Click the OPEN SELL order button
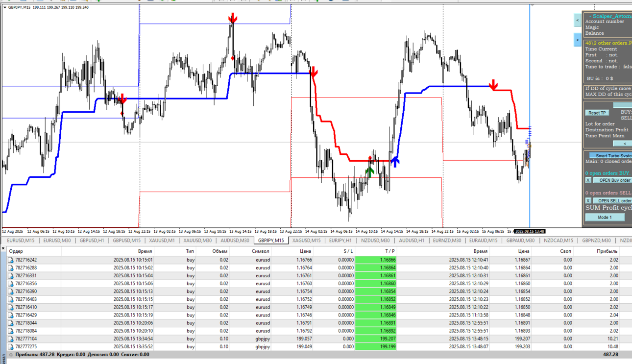This screenshot has height=364, width=632. point(613,201)
